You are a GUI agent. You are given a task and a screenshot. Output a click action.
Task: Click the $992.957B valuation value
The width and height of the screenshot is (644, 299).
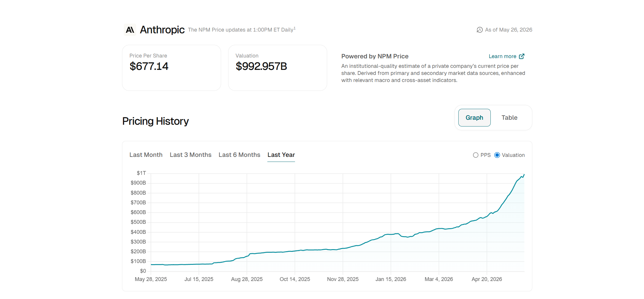click(x=261, y=66)
